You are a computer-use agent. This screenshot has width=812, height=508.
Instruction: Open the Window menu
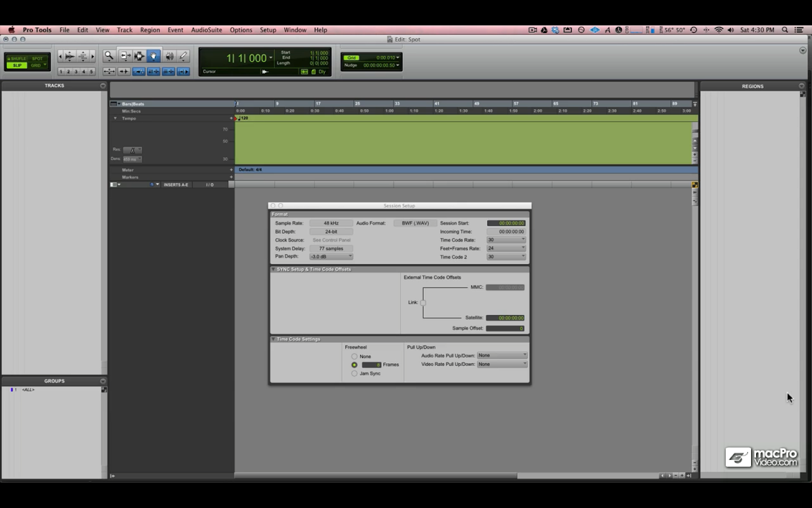(295, 30)
